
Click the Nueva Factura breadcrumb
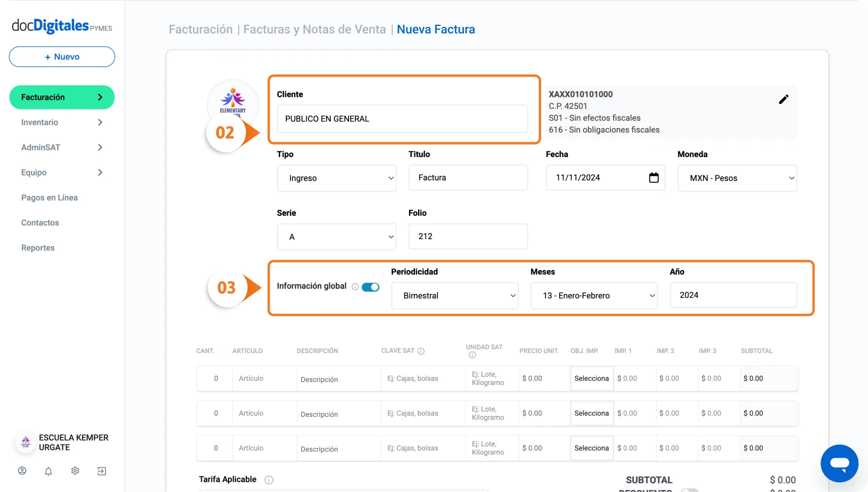coord(436,29)
